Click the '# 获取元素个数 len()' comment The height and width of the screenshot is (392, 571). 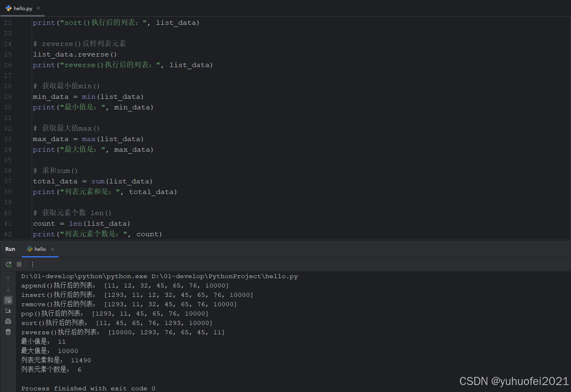point(72,213)
